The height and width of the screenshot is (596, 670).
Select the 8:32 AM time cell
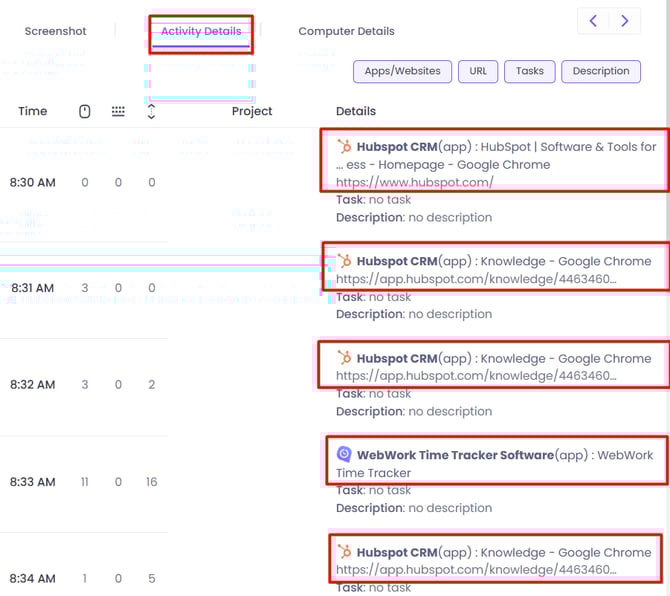(x=32, y=385)
